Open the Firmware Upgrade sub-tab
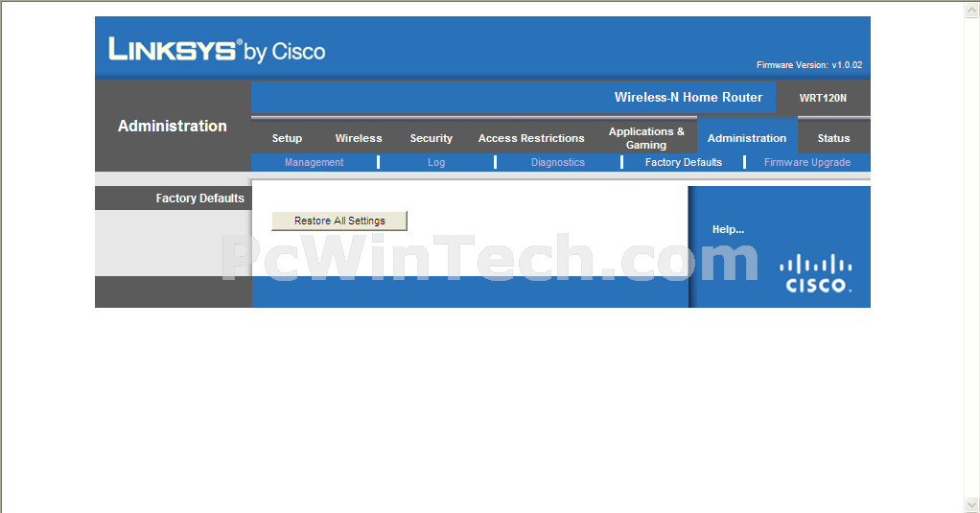 (806, 162)
